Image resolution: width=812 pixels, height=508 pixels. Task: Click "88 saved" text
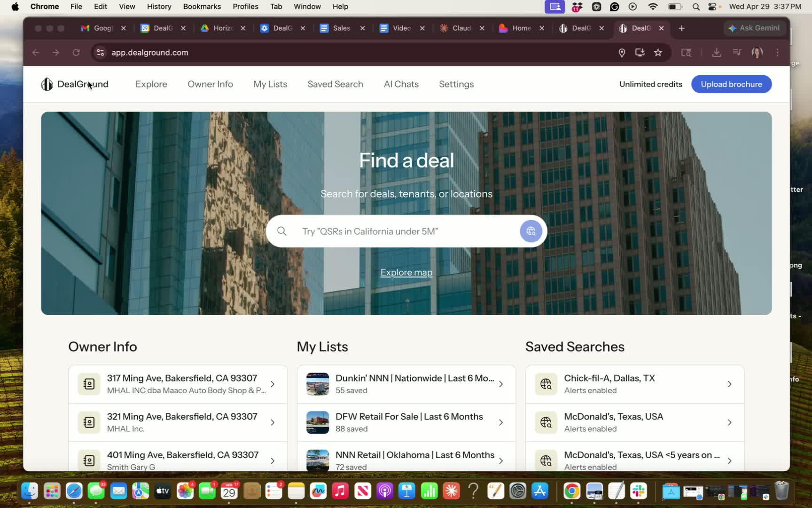click(x=351, y=429)
